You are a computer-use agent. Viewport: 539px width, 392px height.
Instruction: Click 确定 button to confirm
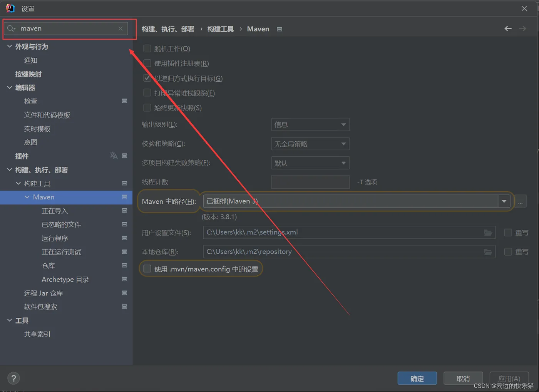417,378
